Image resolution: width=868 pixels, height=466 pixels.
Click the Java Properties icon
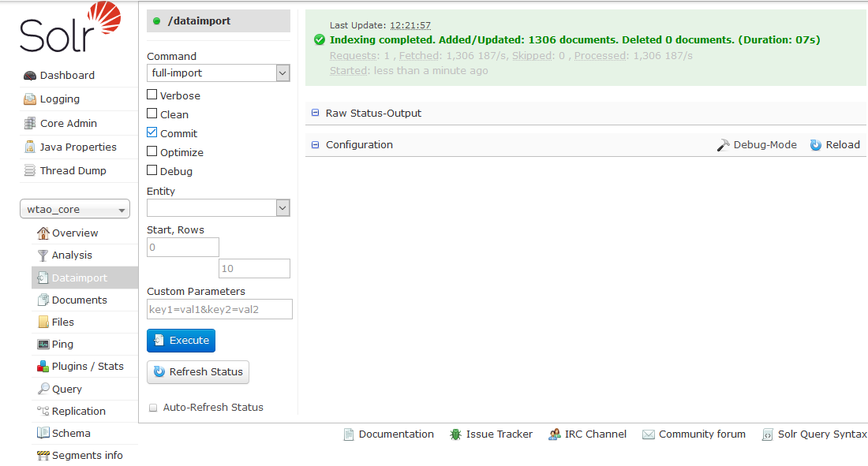[30, 147]
